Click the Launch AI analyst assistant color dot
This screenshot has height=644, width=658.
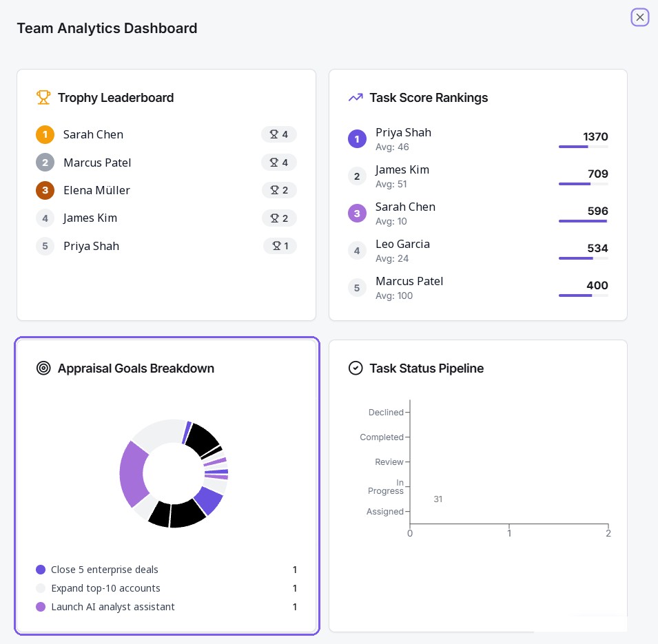pyautogui.click(x=41, y=607)
